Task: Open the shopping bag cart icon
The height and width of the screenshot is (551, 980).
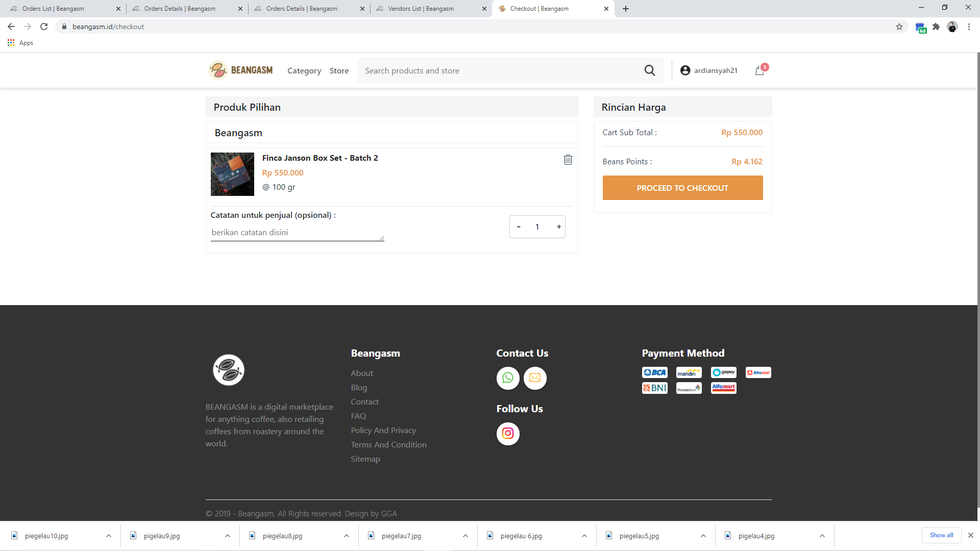Action: click(759, 70)
